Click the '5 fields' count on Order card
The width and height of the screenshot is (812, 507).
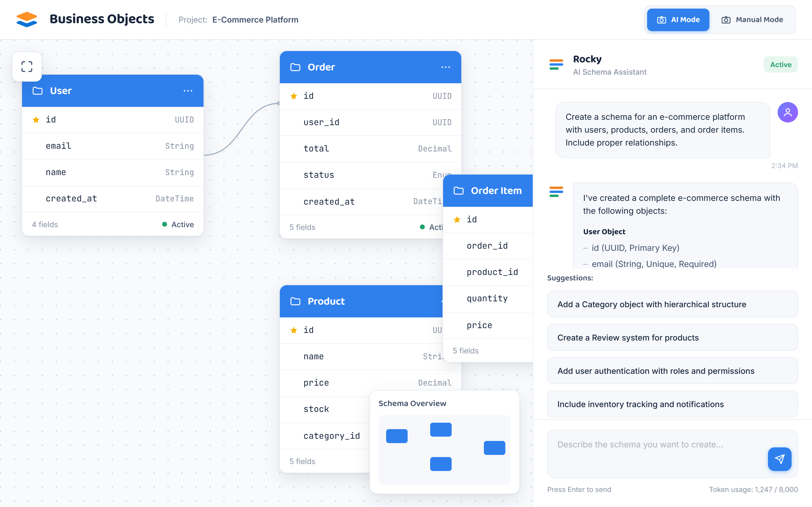(302, 227)
